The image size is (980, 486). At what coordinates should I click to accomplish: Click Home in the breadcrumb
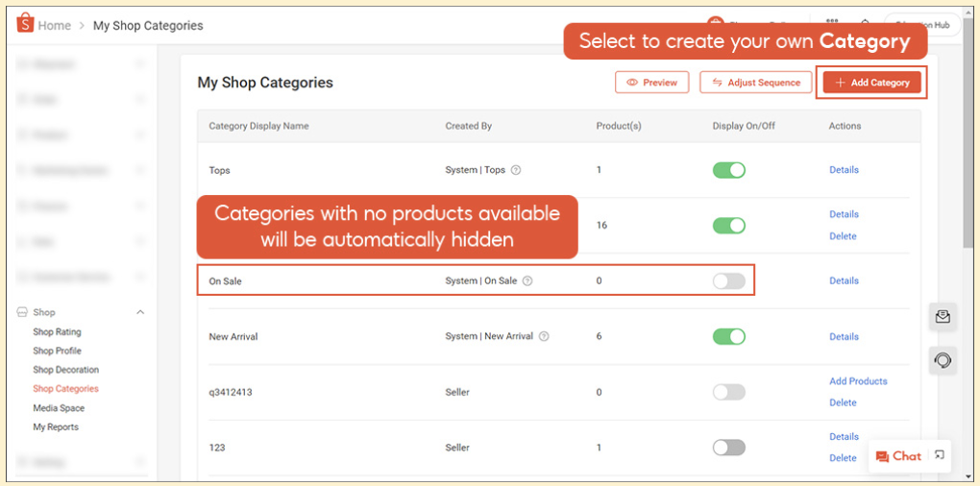(x=54, y=26)
